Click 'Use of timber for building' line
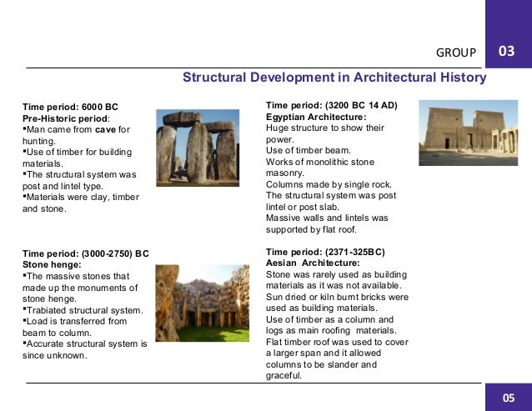The image size is (532, 411). pos(77,152)
